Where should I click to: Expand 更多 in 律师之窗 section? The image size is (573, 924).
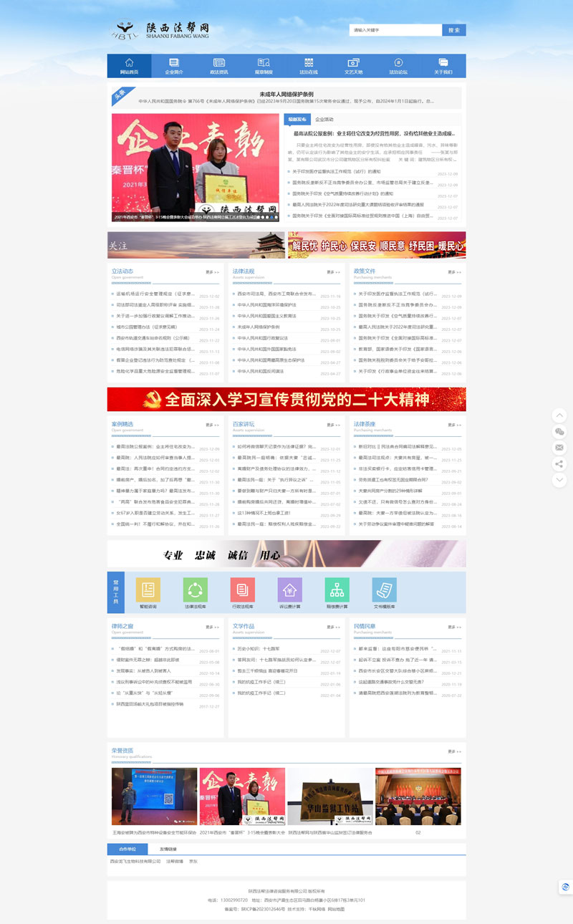tap(212, 627)
